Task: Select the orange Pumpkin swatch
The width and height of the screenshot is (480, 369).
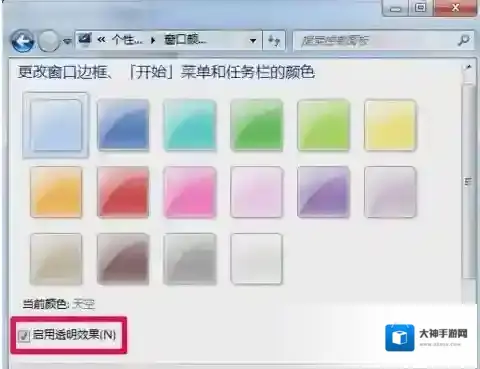Action: pos(56,192)
